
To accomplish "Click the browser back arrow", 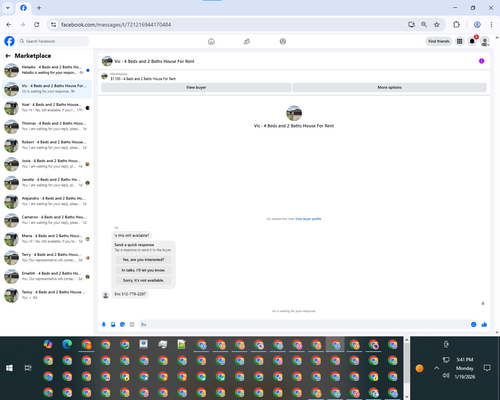I will pyautogui.click(x=9, y=25).
